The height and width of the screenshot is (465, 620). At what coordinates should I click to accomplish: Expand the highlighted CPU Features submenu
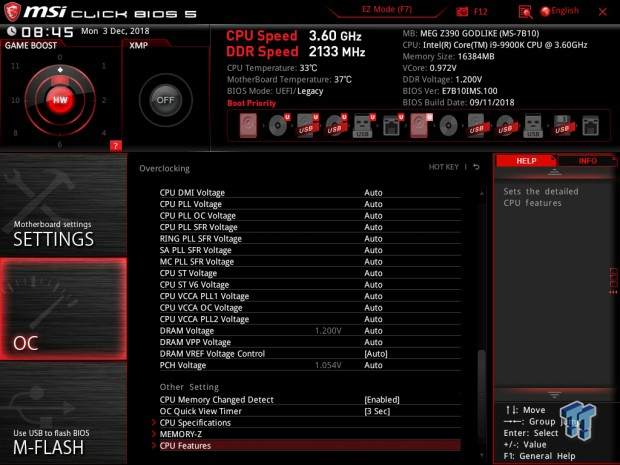point(310,446)
